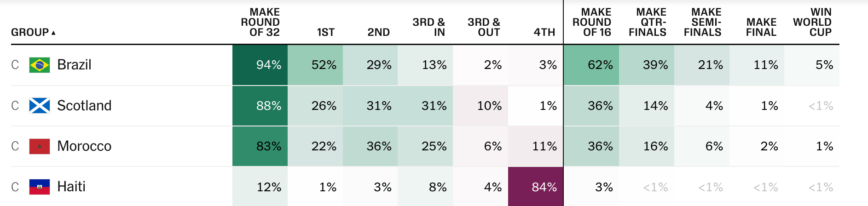The width and height of the screenshot is (868, 206).
Task: Sort table by 1ST column header
Action: 326,32
